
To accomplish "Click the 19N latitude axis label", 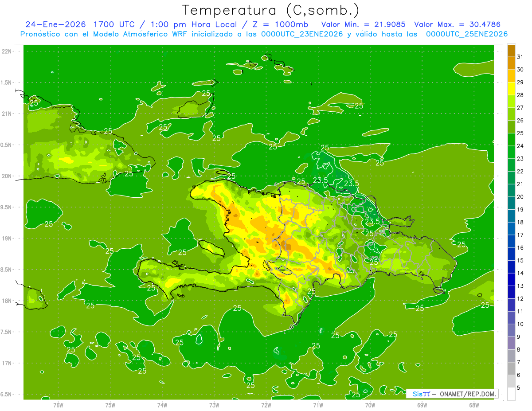I will [x=7, y=239].
